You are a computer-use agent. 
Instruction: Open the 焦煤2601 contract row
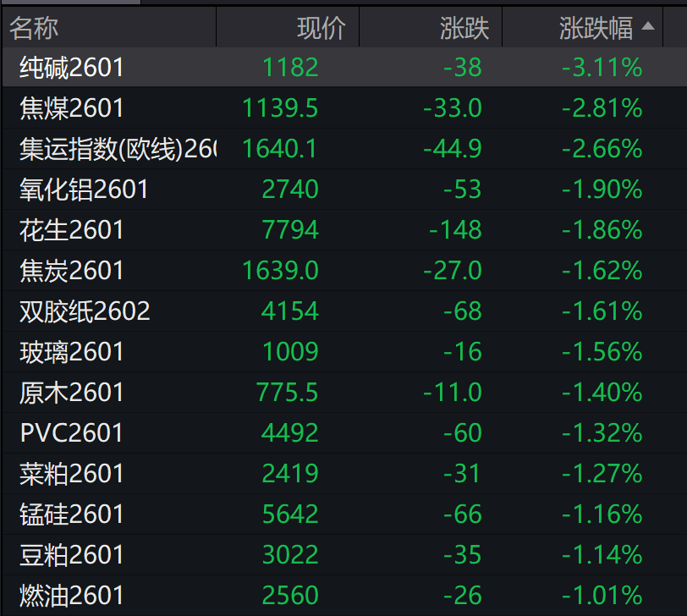72,107
